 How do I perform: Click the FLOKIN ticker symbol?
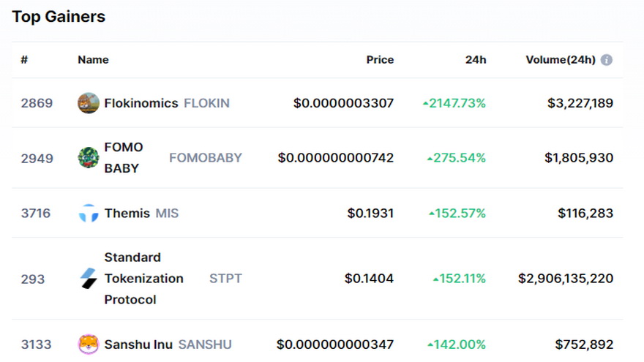[206, 103]
